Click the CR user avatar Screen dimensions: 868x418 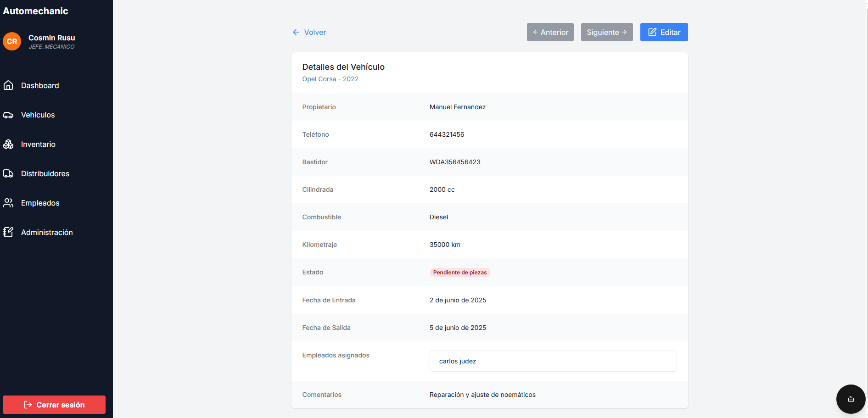(x=12, y=41)
